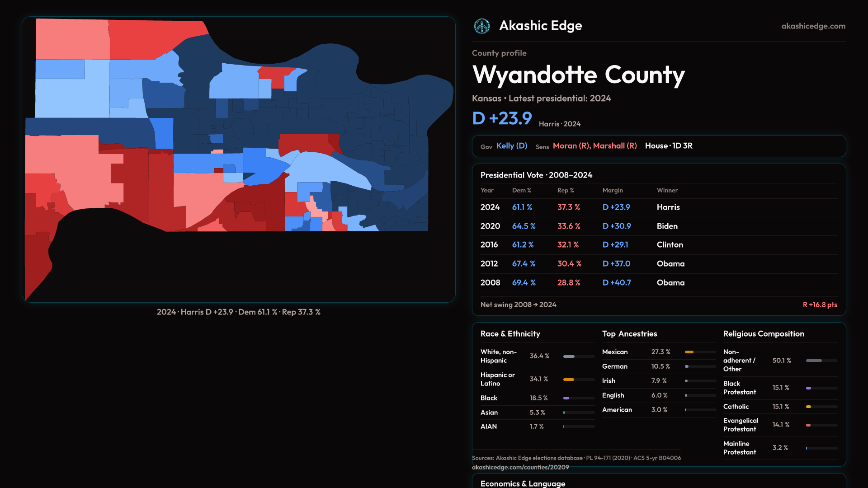This screenshot has height=488, width=868.
Task: Click the Net swing R +16.8 pts value
Action: click(820, 305)
